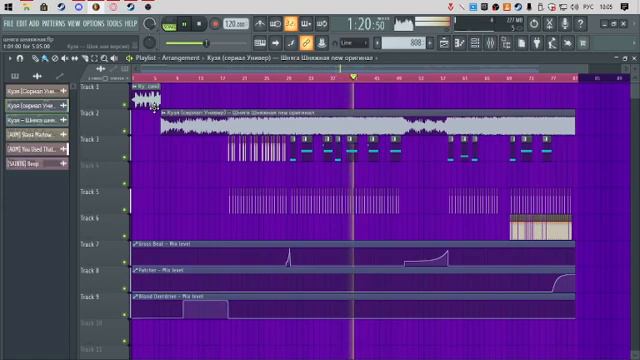Click previous pattern arrow left of pattern field

[x=377, y=43]
